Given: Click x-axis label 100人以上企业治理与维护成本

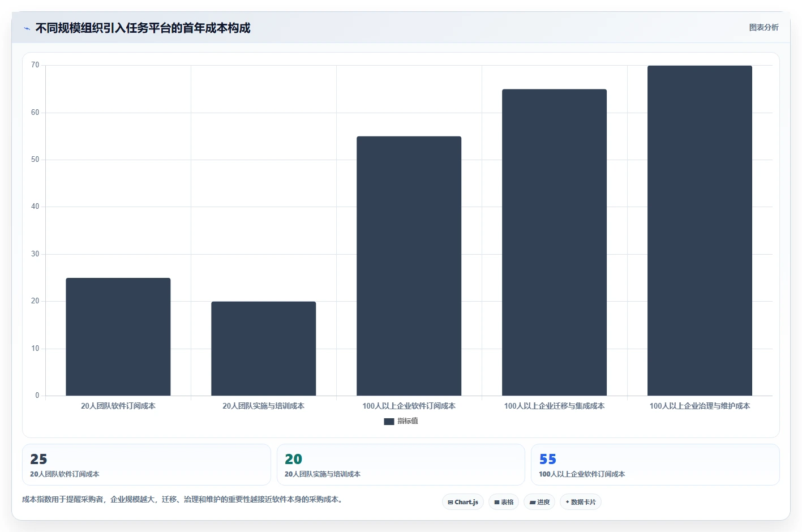Looking at the screenshot, I should point(700,406).
